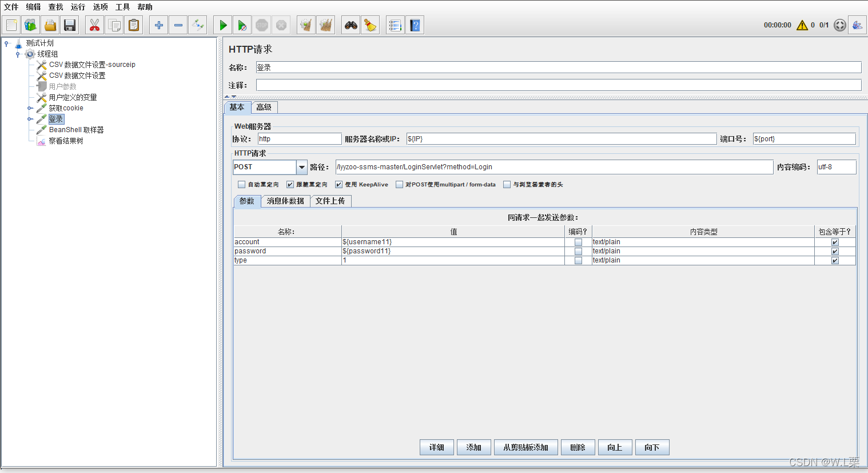Viewport: 868px width, 473px height.
Task: Enable browser-compatible headers checkbox
Action: tap(507, 185)
